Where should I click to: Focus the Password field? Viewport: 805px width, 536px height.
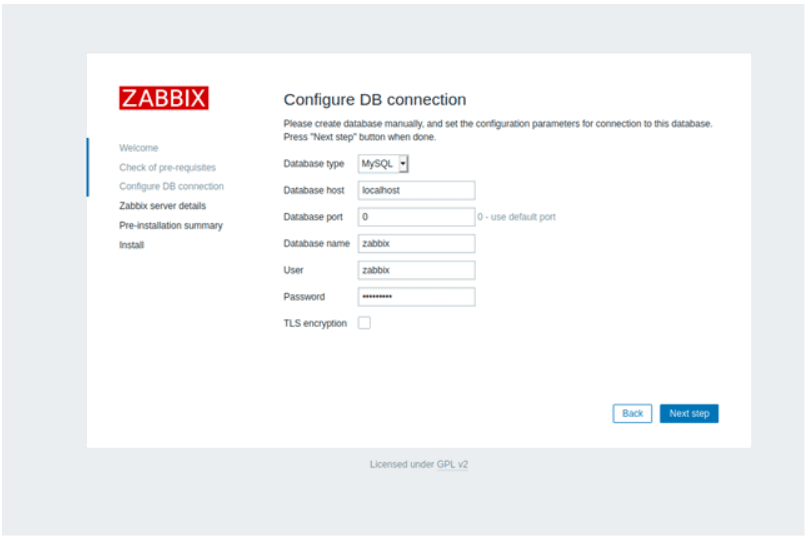pyautogui.click(x=416, y=297)
